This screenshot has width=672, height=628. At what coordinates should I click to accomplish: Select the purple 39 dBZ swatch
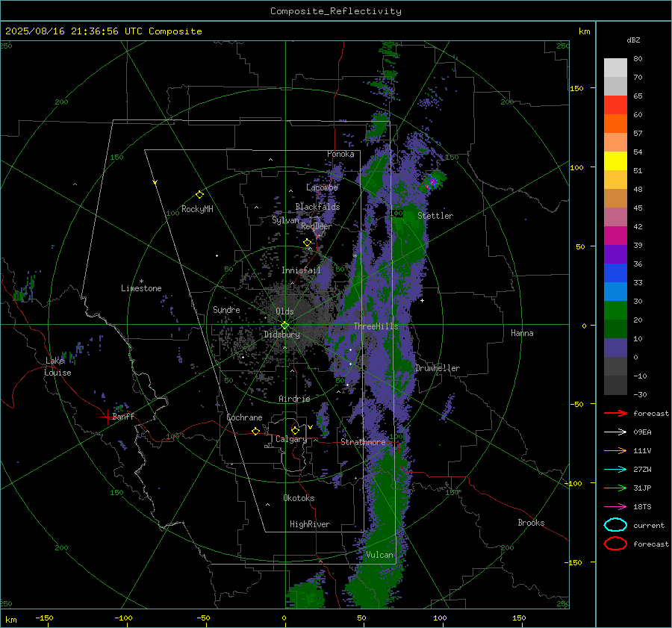point(615,255)
